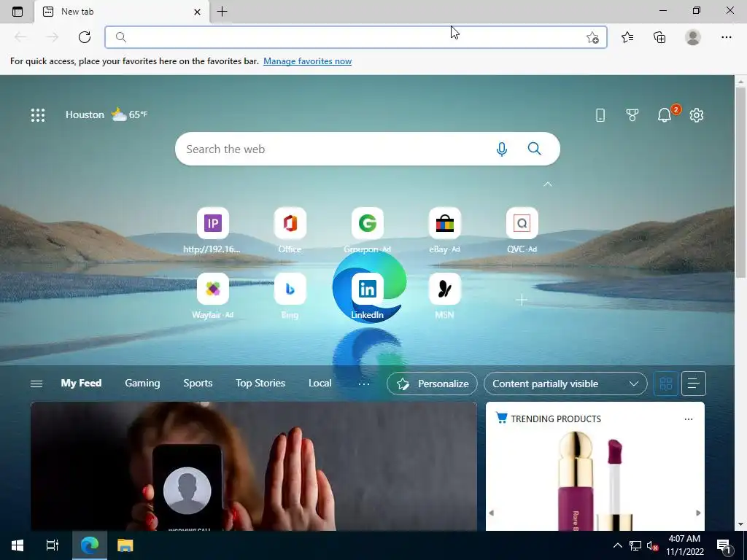The width and height of the screenshot is (747, 560).
Task: Show next trending product arrow
Action: tap(698, 513)
